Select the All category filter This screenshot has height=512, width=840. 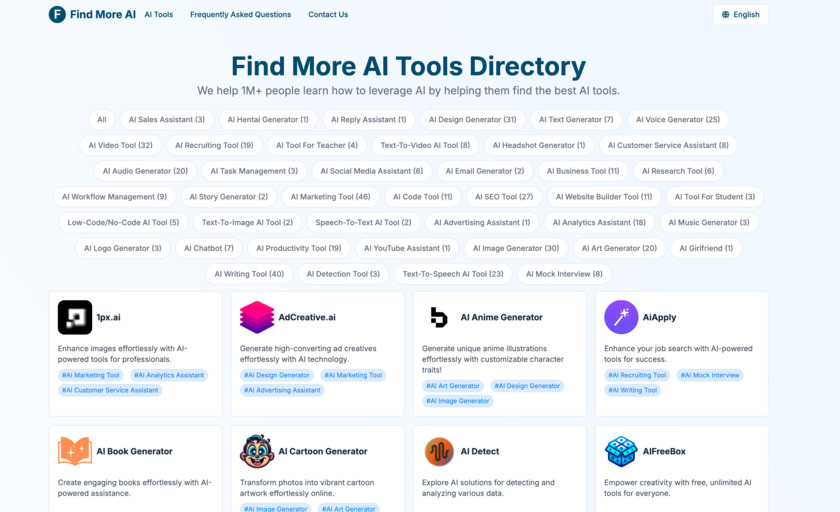pos(102,119)
